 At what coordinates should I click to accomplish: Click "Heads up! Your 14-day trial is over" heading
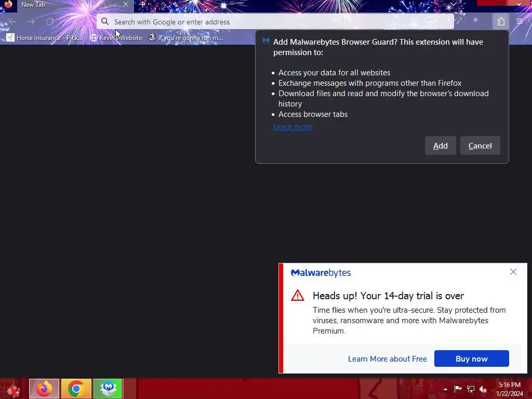388,296
